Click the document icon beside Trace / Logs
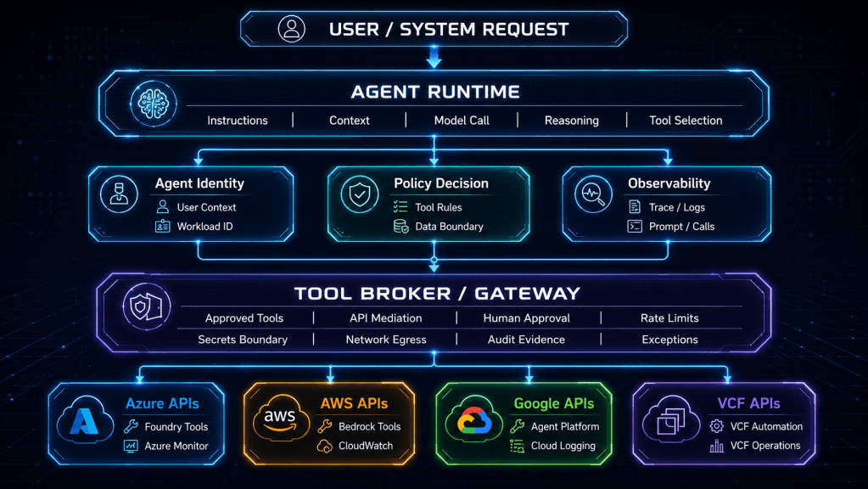 635,207
